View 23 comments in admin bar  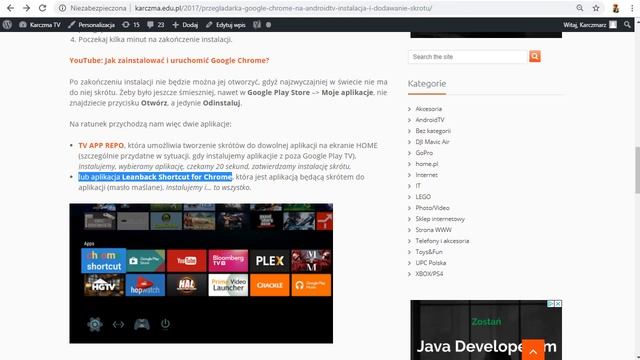156,25
